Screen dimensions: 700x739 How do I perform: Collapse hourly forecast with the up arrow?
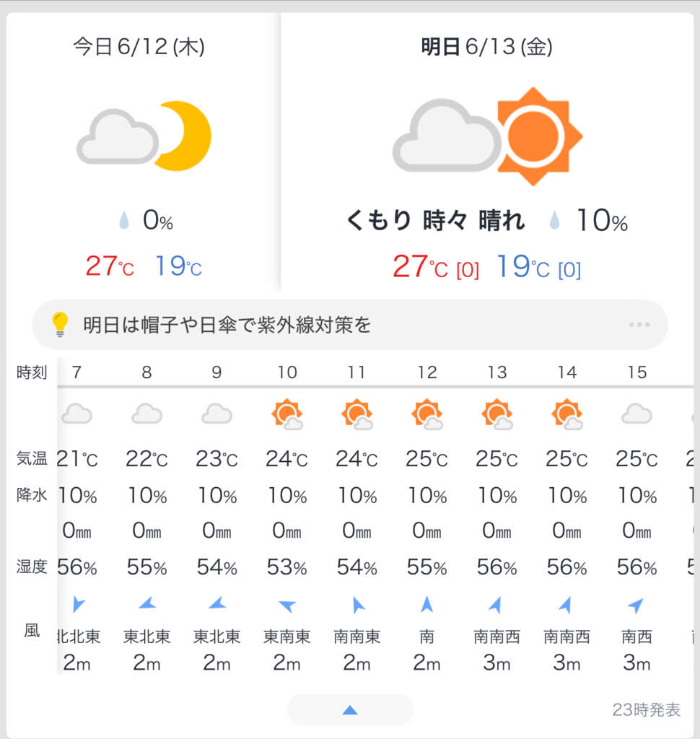[x=350, y=710]
